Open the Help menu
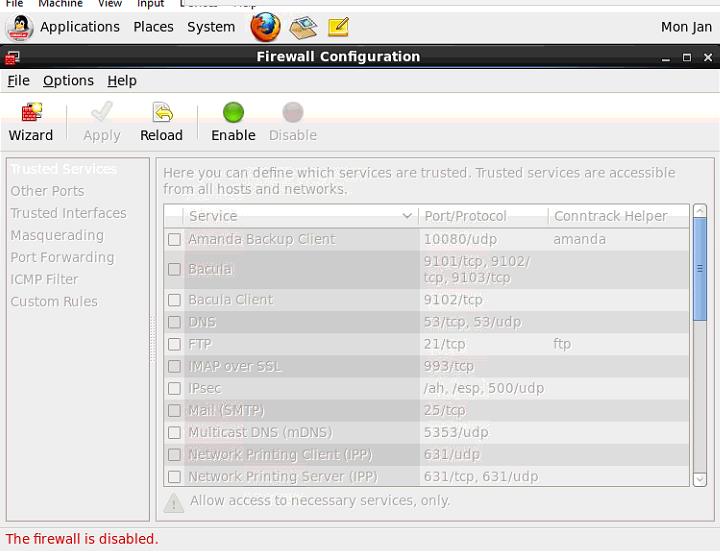This screenshot has width=720, height=552. click(122, 81)
